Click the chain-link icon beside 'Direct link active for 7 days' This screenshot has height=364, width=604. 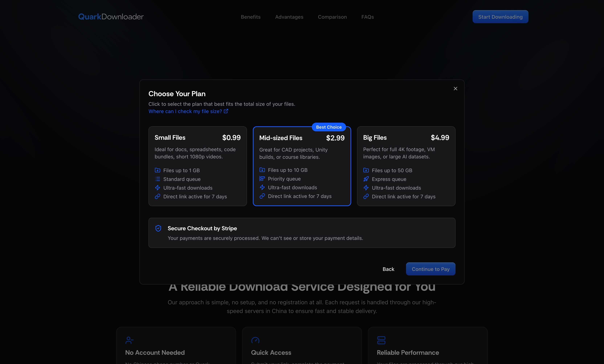click(158, 196)
